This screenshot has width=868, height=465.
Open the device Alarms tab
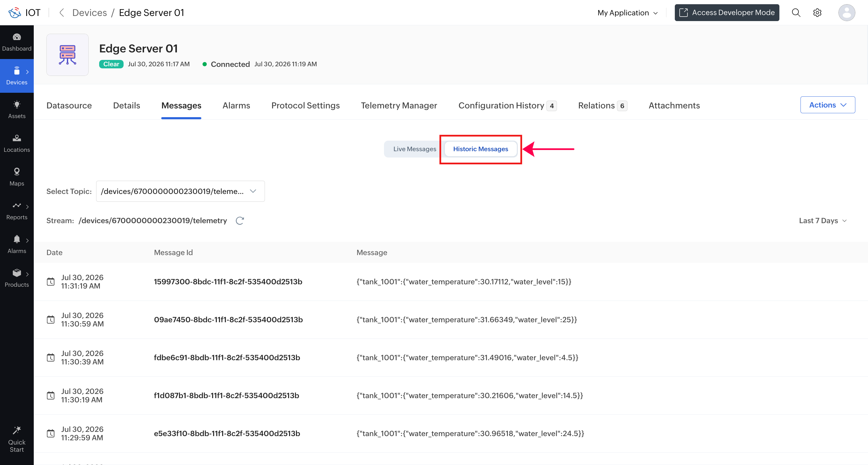236,105
